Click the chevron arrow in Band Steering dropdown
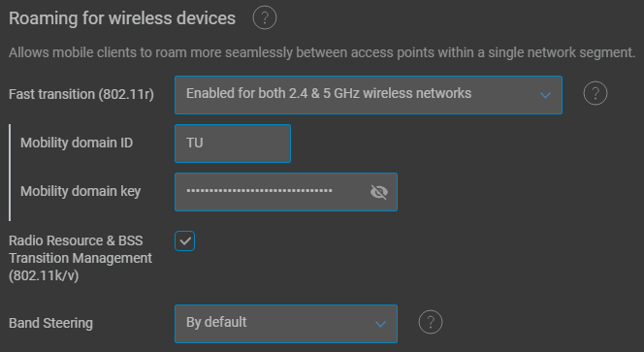This screenshot has width=644, height=352. tap(381, 324)
